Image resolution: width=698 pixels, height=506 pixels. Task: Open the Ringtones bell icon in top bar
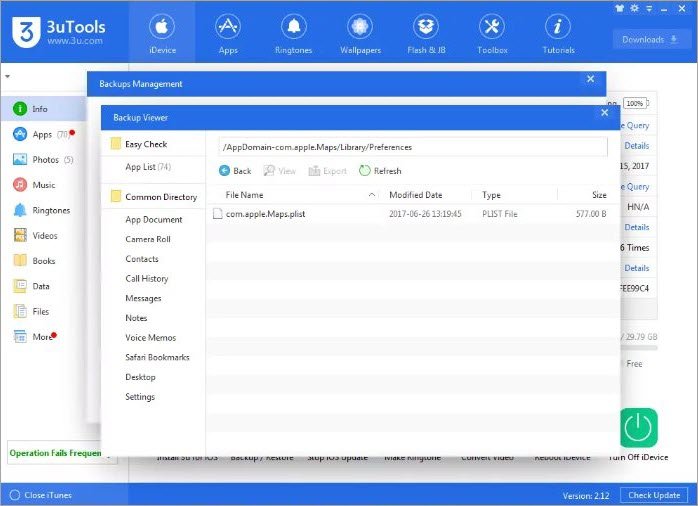click(x=294, y=33)
